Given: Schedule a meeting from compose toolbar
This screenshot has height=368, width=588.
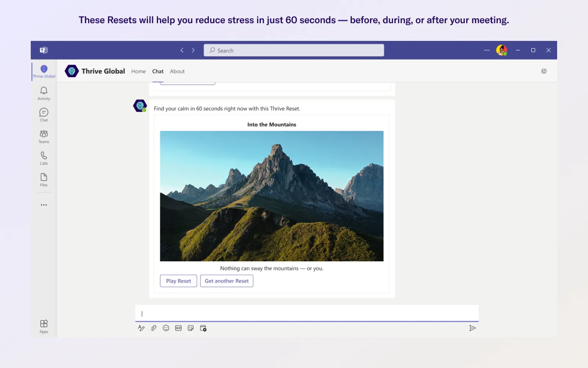Looking at the screenshot, I should [x=203, y=328].
